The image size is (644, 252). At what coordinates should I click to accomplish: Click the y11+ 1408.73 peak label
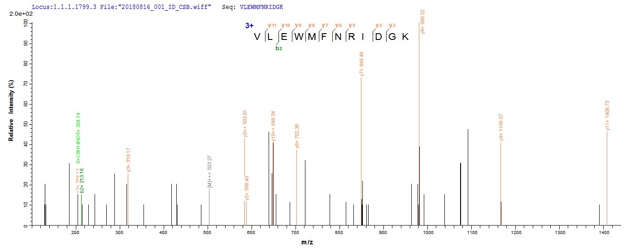[x=607, y=115]
